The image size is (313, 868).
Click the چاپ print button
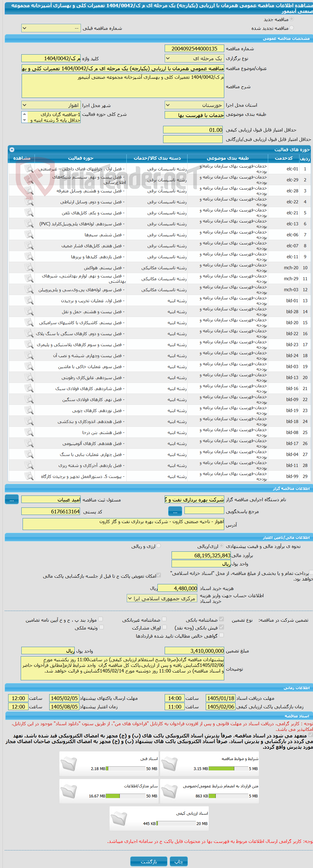178,861
